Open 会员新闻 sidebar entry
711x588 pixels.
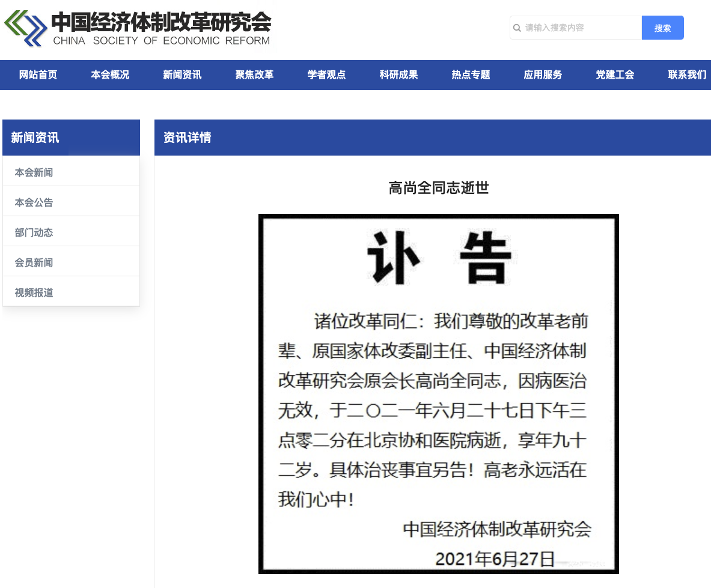71,262
